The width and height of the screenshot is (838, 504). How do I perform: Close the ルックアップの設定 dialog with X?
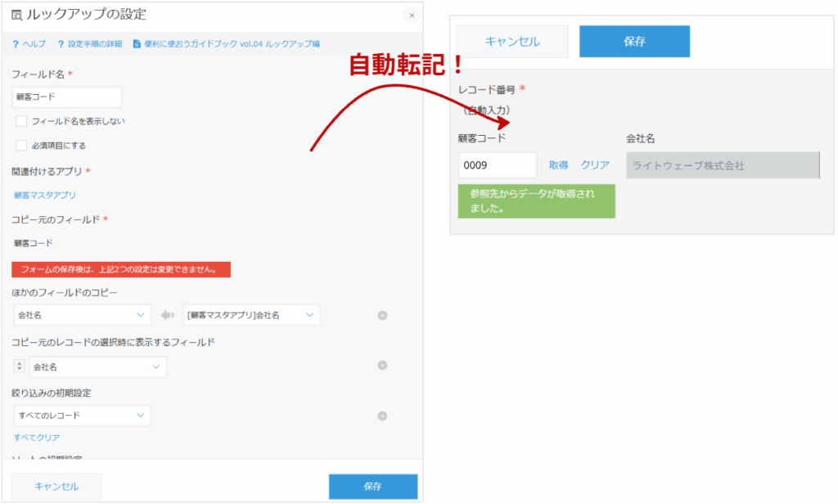[411, 16]
